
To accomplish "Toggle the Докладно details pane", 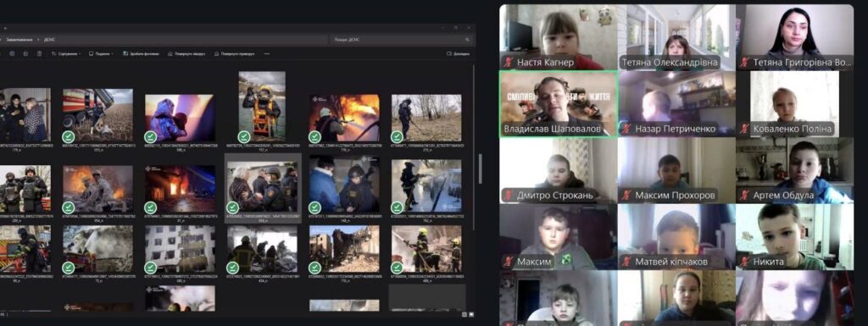I will (x=458, y=53).
